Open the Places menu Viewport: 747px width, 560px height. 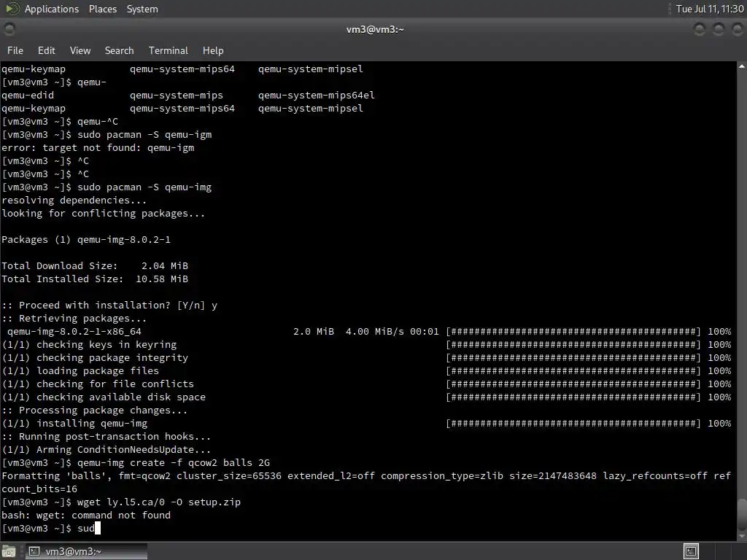102,9
